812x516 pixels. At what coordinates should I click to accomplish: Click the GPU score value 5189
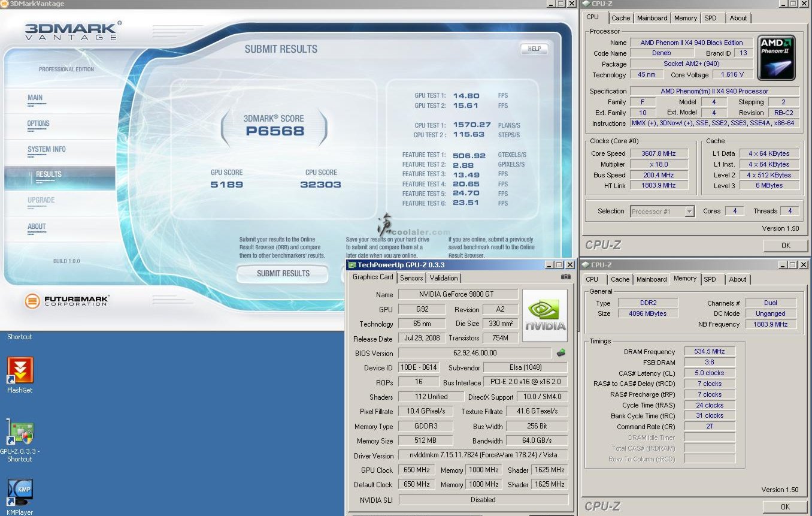coord(227,185)
